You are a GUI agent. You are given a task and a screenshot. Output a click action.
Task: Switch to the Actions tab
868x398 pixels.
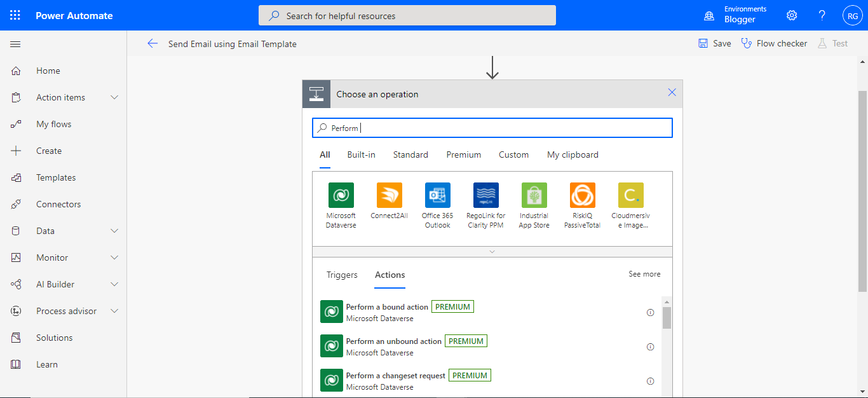tap(390, 275)
